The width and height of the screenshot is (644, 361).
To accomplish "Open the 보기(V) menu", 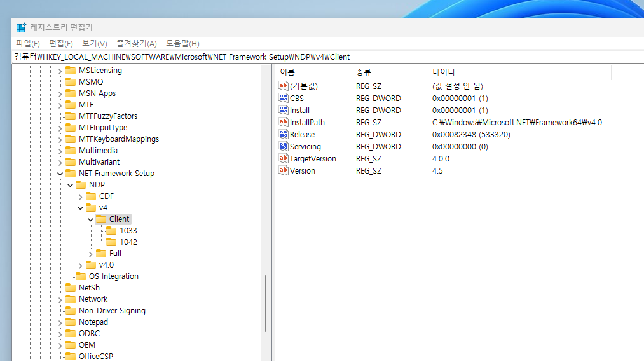I will coord(95,43).
